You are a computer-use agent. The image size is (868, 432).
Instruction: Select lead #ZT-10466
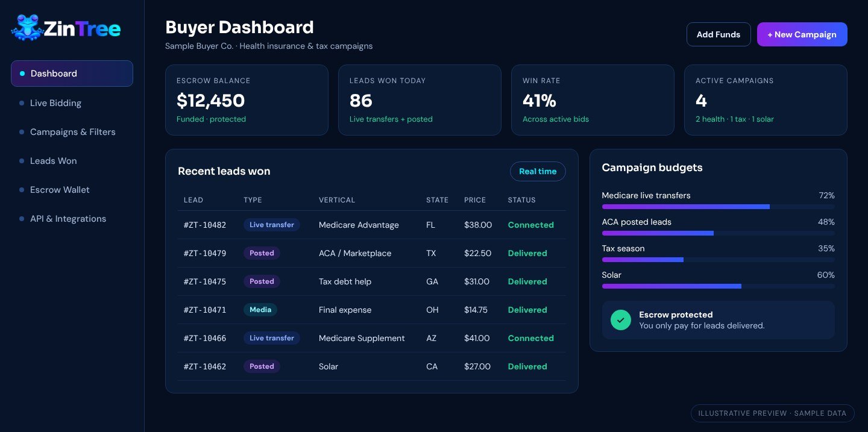205,339
